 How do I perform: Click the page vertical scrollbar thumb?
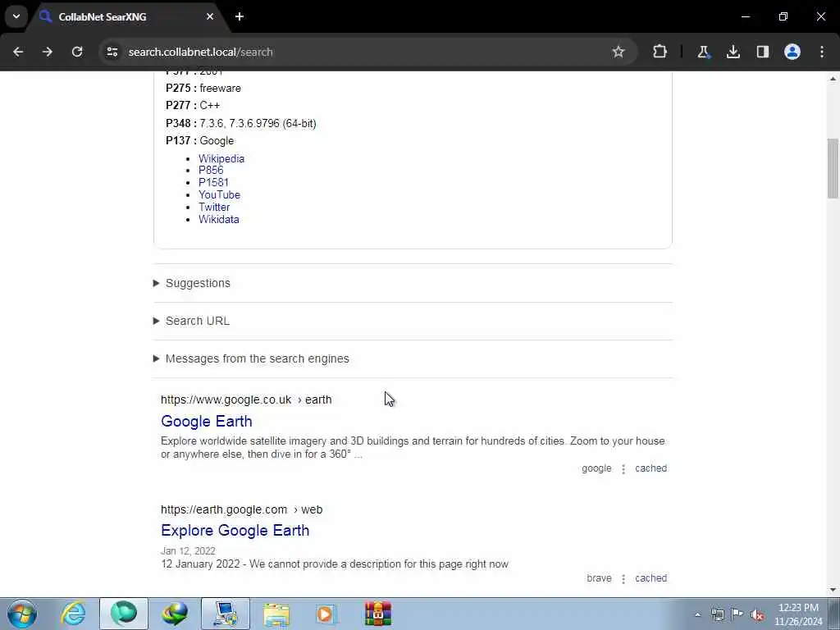point(833,168)
